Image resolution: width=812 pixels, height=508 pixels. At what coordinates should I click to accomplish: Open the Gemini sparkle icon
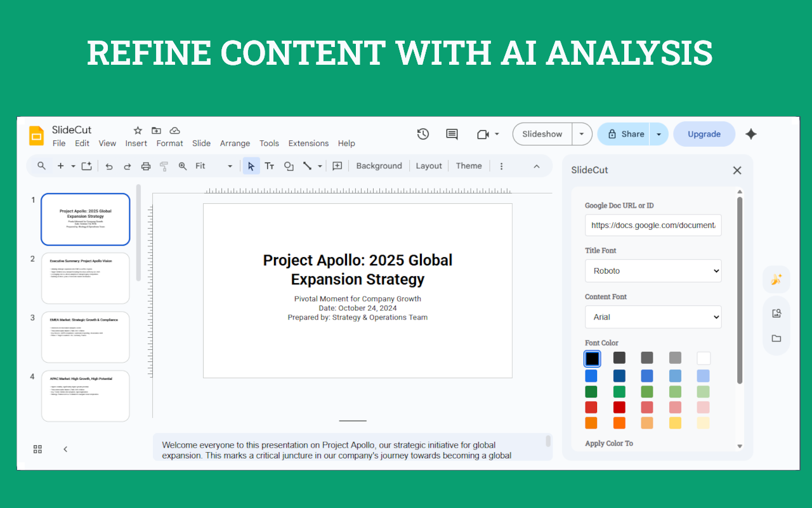pos(751,134)
